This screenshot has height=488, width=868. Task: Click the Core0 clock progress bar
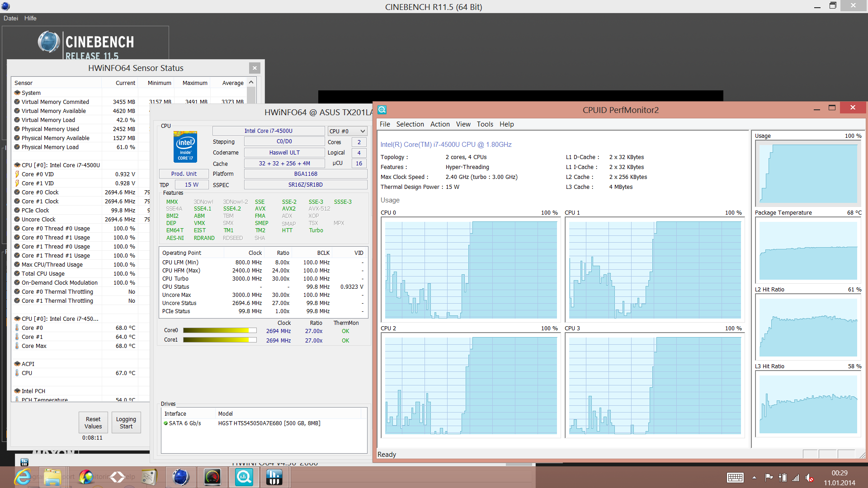[220, 331]
